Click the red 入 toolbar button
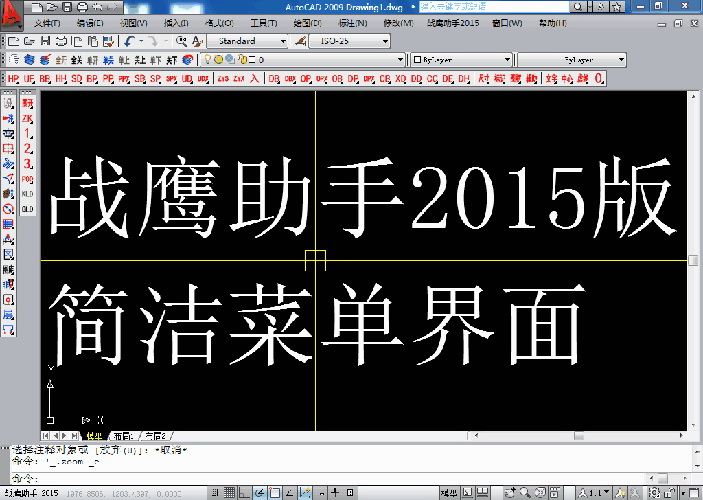The image size is (703, 500). [x=254, y=78]
